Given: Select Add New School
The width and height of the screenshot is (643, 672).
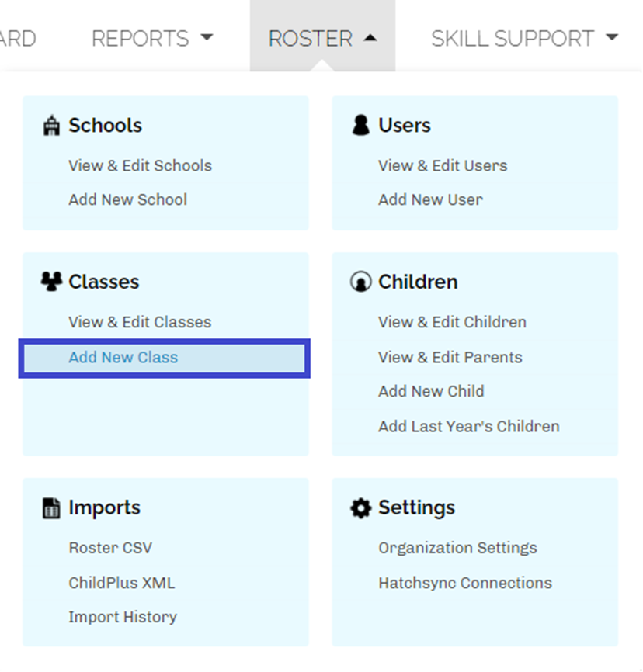Looking at the screenshot, I should pos(127,199).
